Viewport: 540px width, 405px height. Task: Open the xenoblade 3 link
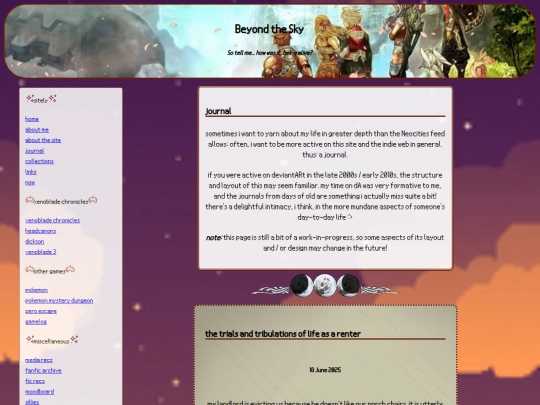[x=41, y=252]
